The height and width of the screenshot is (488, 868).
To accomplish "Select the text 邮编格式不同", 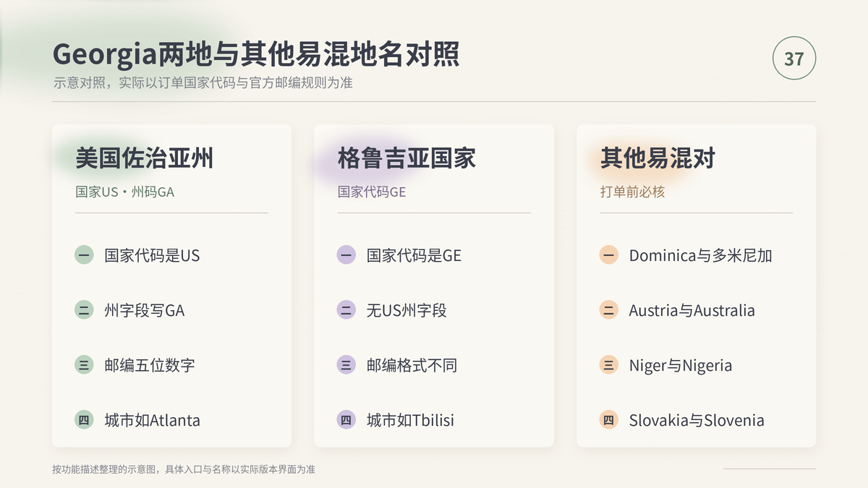I will coord(412,365).
